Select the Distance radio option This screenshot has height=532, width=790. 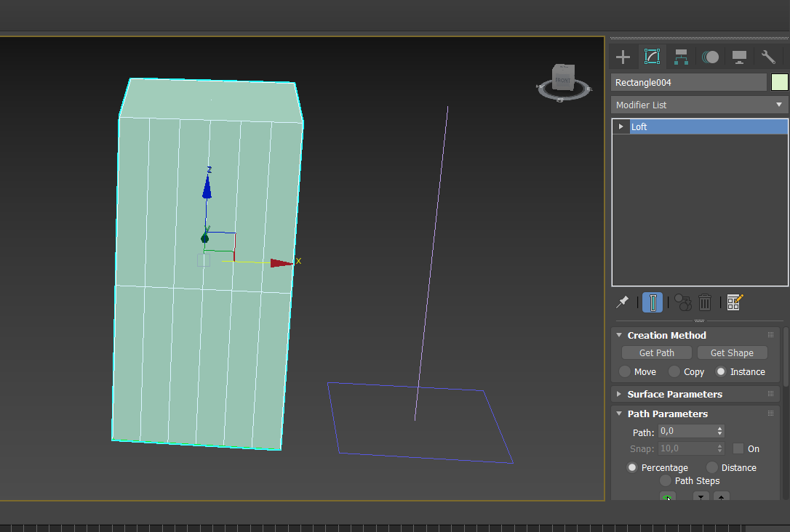712,467
